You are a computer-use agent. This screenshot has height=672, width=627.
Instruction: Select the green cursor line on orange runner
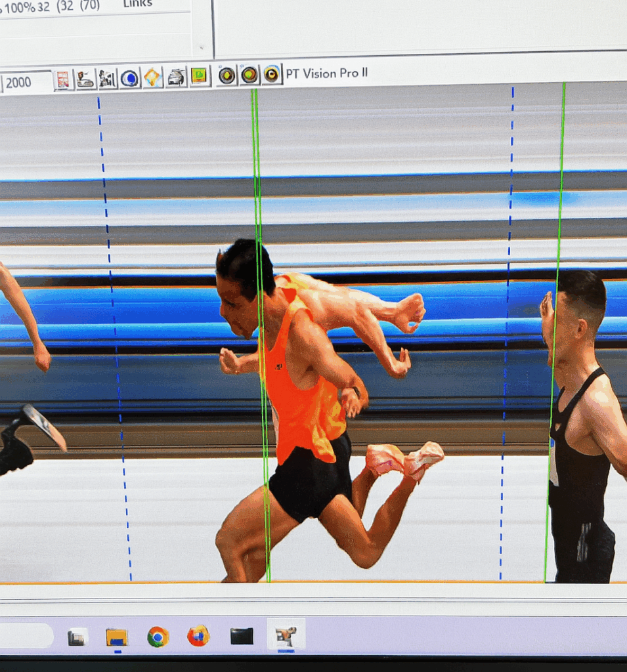click(x=261, y=334)
